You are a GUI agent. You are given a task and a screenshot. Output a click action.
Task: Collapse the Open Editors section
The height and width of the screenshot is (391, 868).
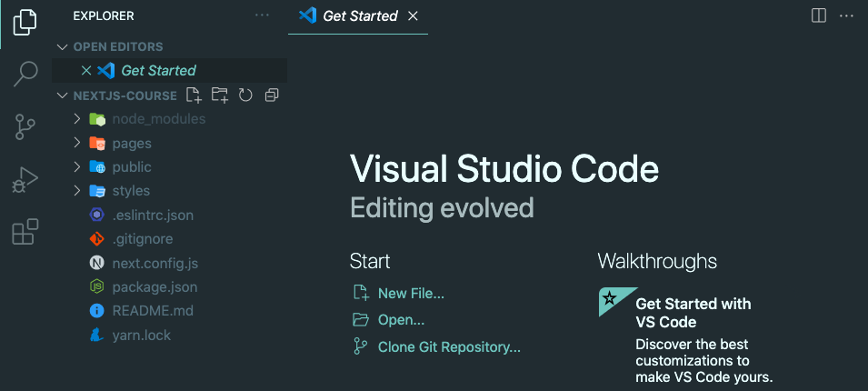(x=62, y=46)
